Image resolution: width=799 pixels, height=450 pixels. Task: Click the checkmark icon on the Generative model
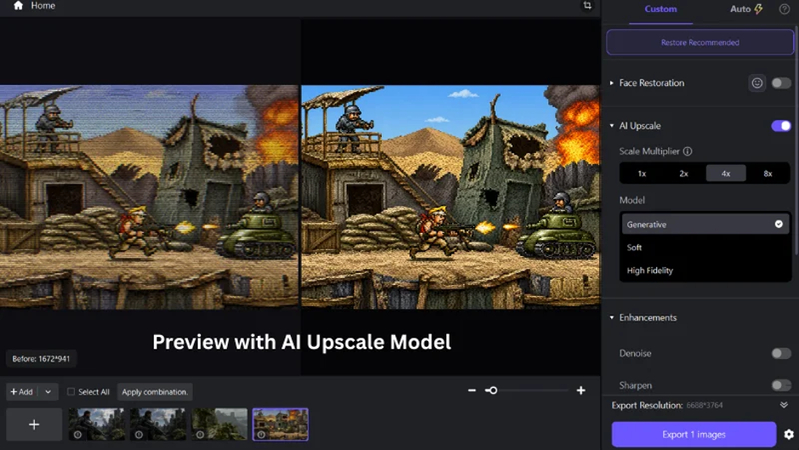(x=779, y=224)
